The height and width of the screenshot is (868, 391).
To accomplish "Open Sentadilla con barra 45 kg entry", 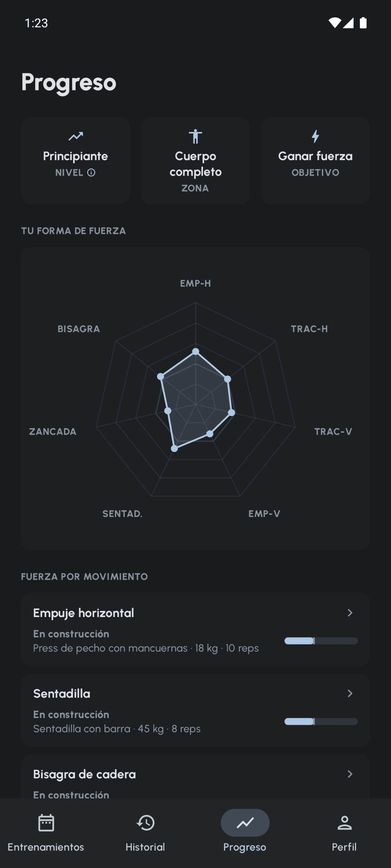I will tap(117, 728).
